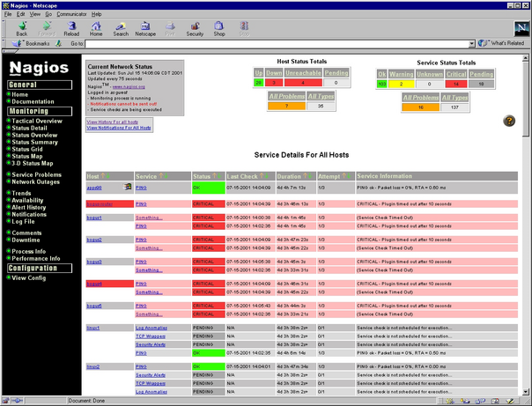Sort Duration column ascending with up arrow
This screenshot has width=532, height=406.
point(305,175)
